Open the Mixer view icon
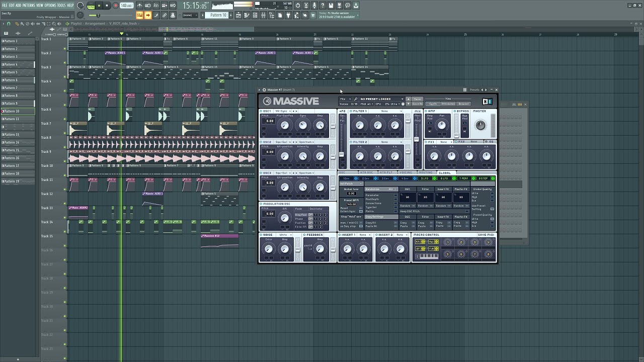 [x=263, y=15]
